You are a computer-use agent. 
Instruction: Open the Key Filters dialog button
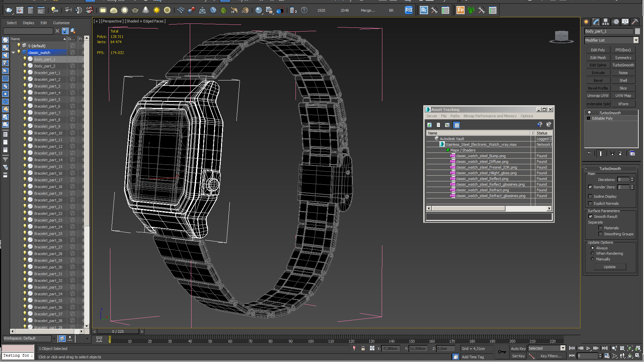(551, 356)
